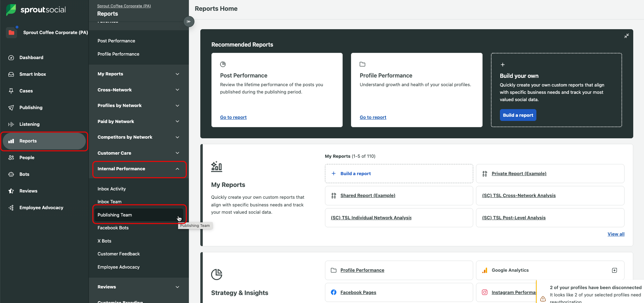Minimize the Recommended Reports panel
Image resolution: width=644 pixels, height=303 pixels.
627,36
